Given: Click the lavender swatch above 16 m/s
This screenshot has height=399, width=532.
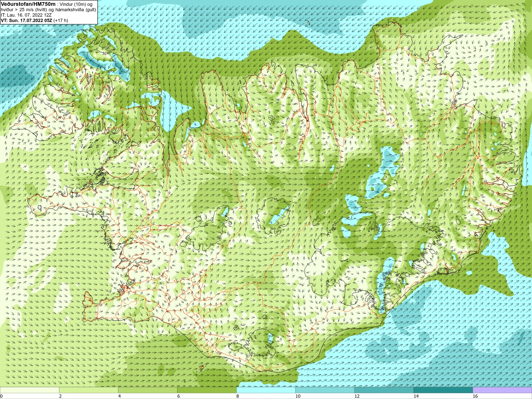Looking at the screenshot, I should pyautogui.click(x=502, y=390).
